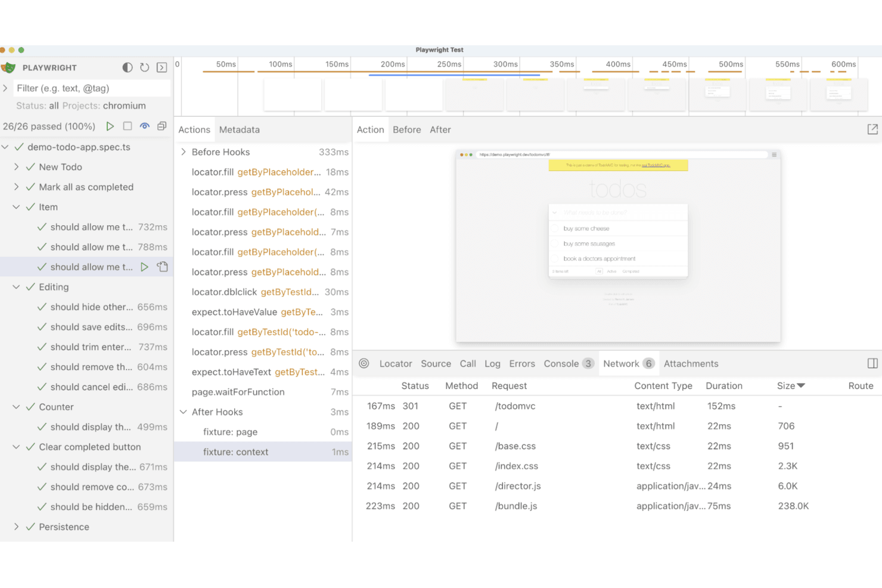Click the reload tests icon
This screenshot has height=588, width=882.
point(145,68)
